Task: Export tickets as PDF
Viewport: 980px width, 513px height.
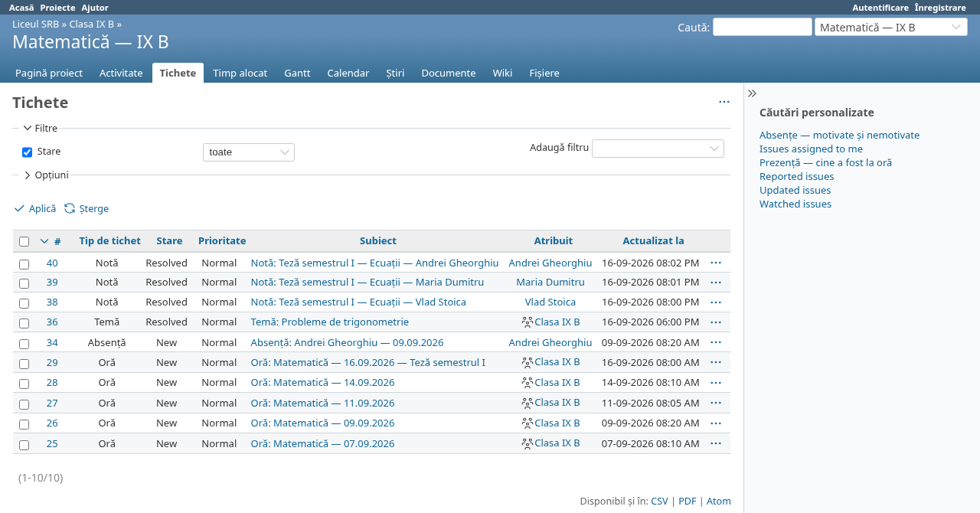Action: [x=688, y=502]
